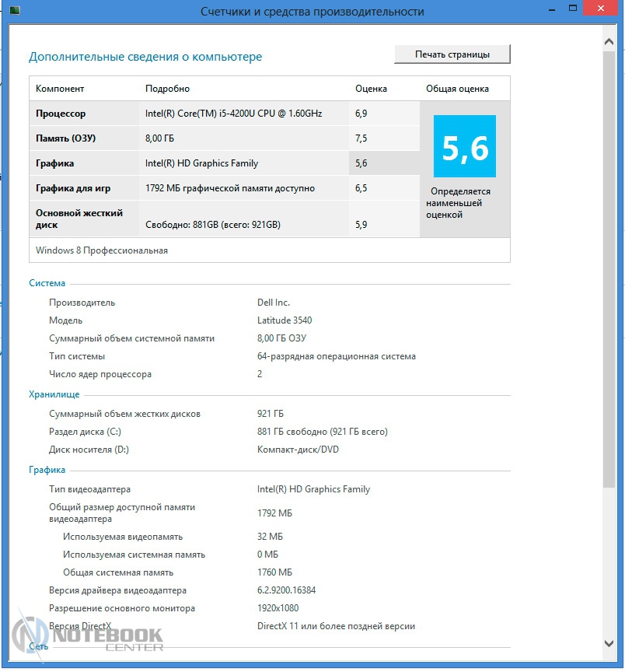Click the 'Дополнительные сведения о компьютере' heading
The image size is (625, 672).
[x=145, y=57]
